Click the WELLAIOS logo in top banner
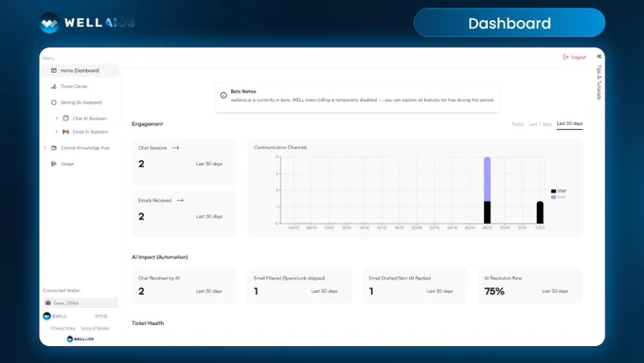The image size is (644, 363). click(87, 23)
